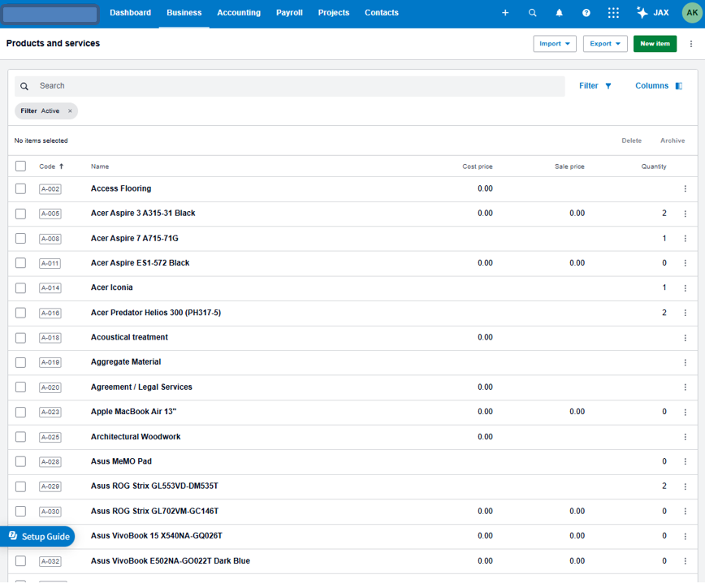The image size is (705, 588).
Task: Select checkbox for Acer Iconia row
Action: [x=20, y=288]
